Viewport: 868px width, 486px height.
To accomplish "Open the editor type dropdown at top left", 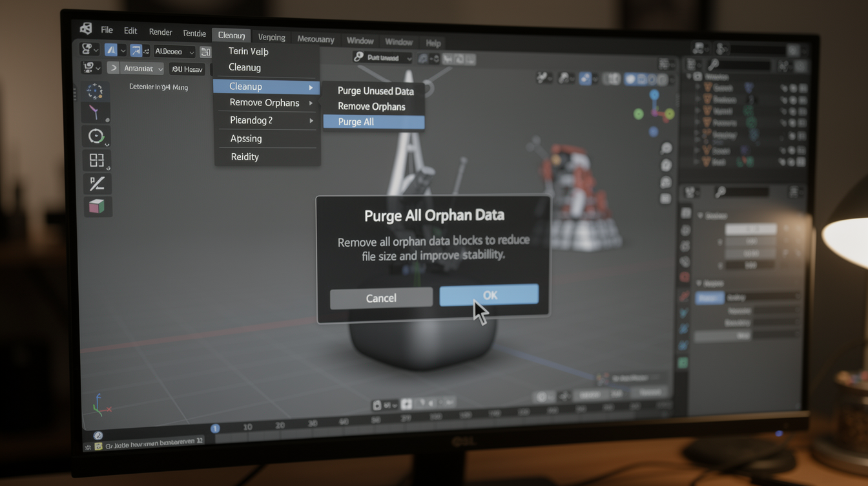I will point(89,50).
